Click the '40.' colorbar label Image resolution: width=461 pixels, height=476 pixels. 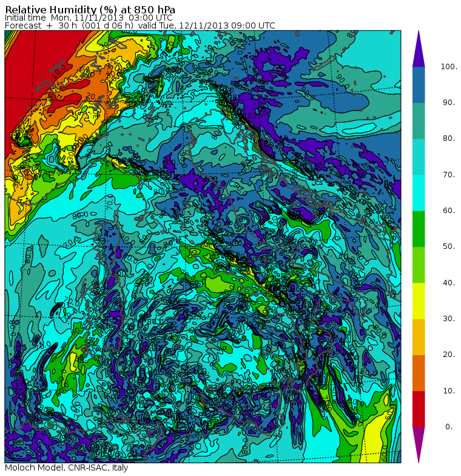pos(449,283)
